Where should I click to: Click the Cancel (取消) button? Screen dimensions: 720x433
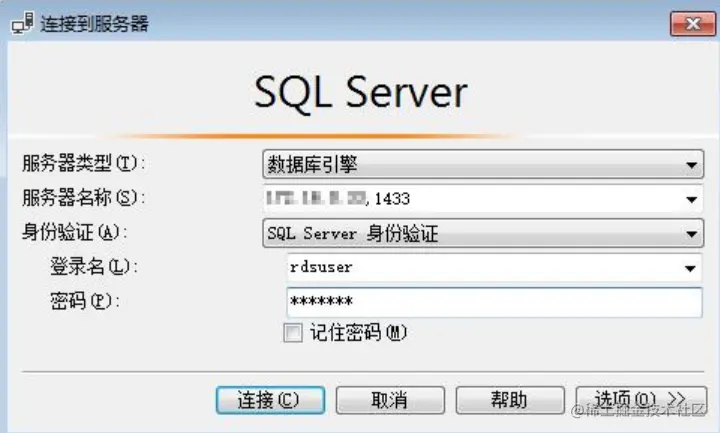tap(390, 400)
